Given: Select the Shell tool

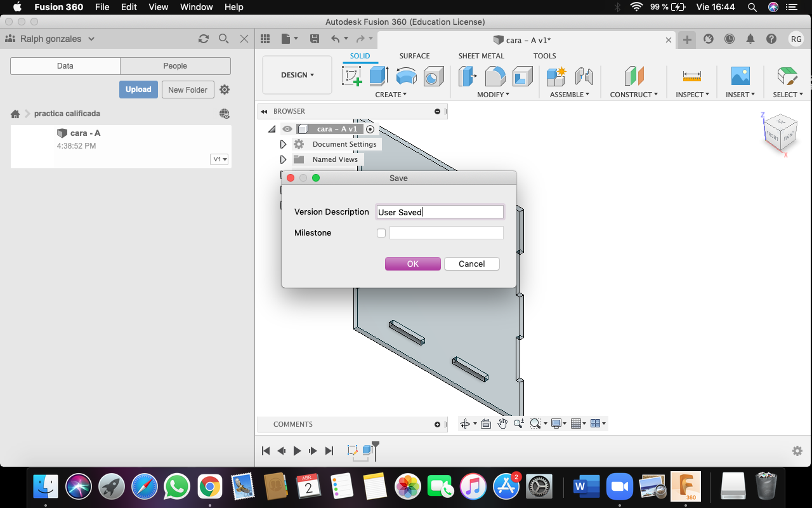Looking at the screenshot, I should pyautogui.click(x=523, y=76).
